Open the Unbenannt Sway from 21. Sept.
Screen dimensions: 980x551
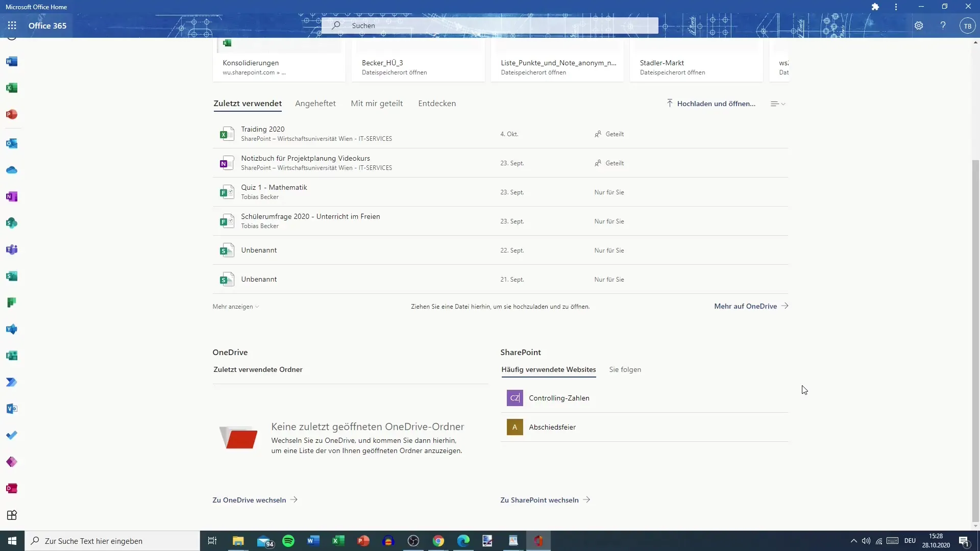coord(500,279)
